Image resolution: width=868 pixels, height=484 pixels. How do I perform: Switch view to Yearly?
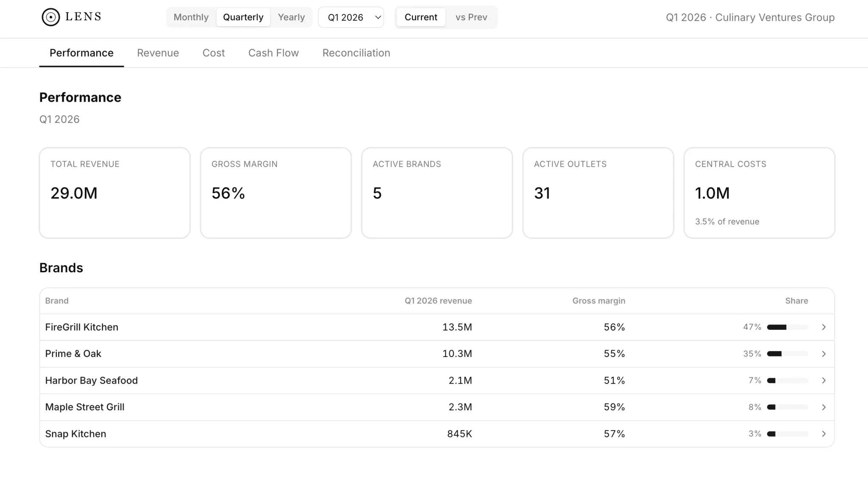pyautogui.click(x=291, y=17)
